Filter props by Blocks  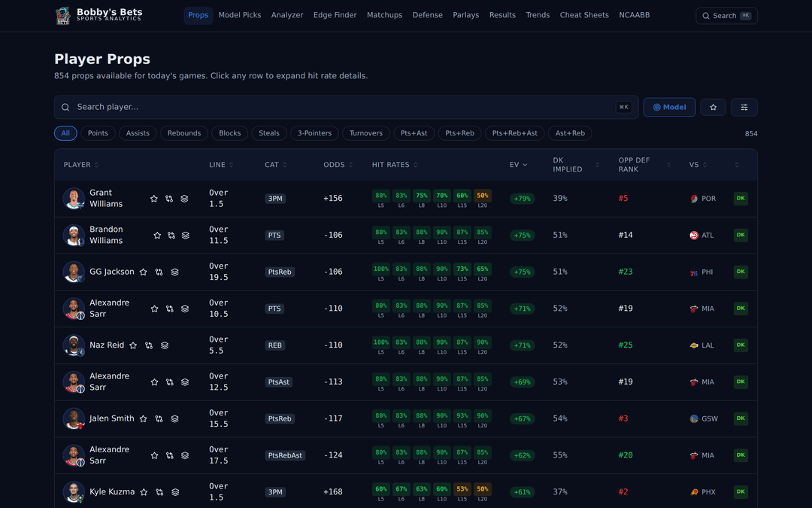[230, 133]
